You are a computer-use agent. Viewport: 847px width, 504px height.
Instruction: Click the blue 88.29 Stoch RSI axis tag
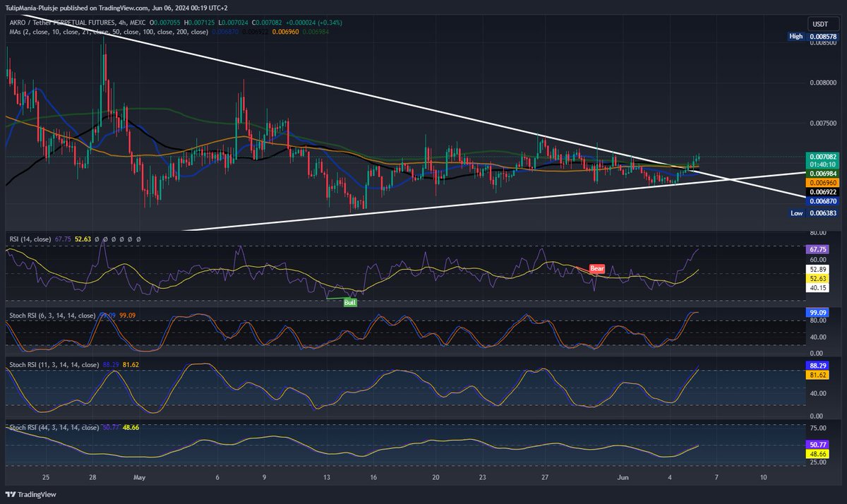click(817, 366)
